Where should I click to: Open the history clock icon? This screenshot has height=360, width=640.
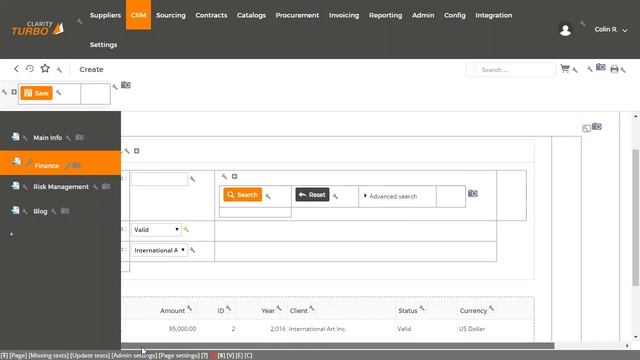coord(30,69)
